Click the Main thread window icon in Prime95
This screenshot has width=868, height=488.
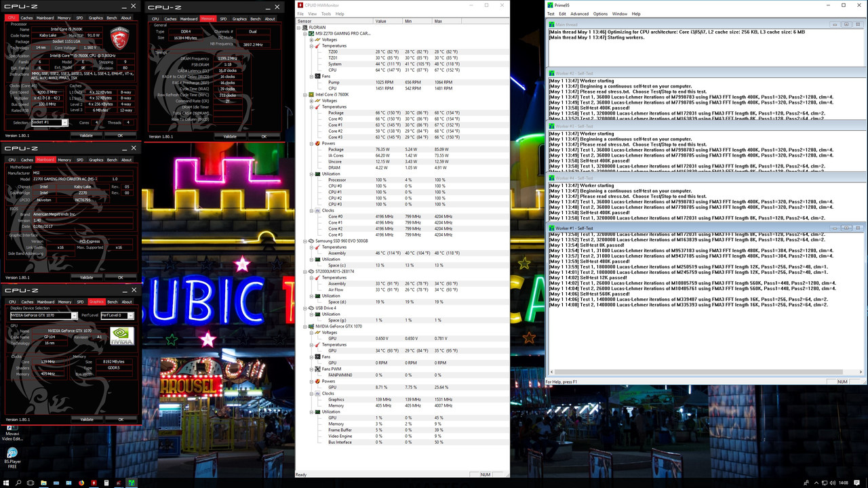[551, 24]
